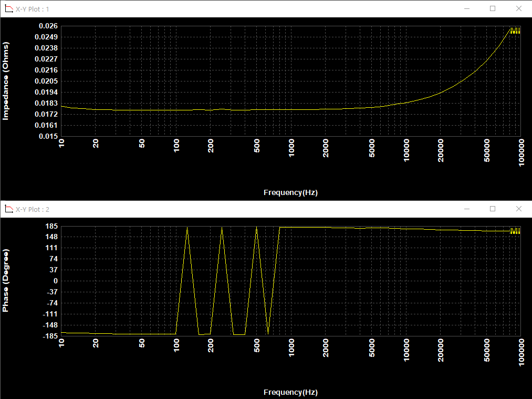Click "Frequency(Hz)" label in Plot 1

pos(290,192)
